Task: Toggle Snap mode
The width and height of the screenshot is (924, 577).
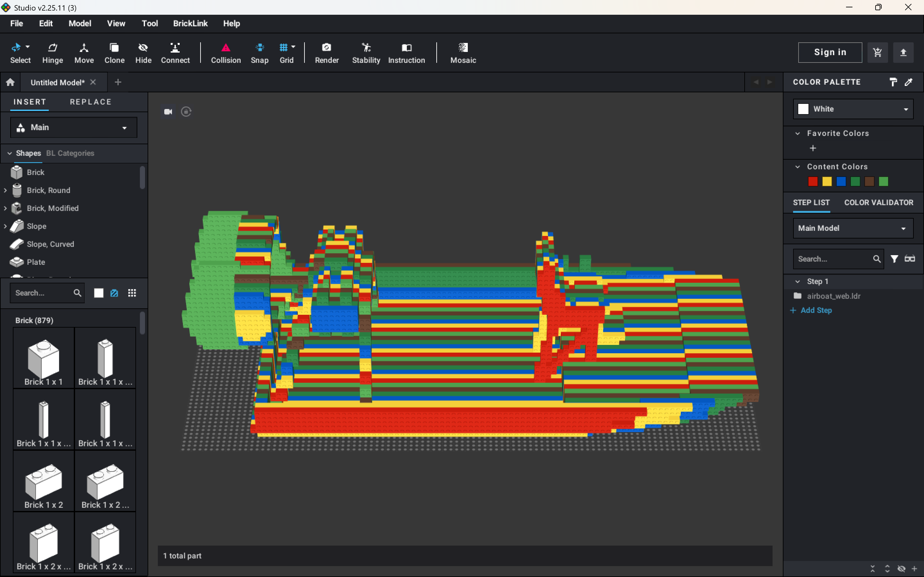Action: 259,53
